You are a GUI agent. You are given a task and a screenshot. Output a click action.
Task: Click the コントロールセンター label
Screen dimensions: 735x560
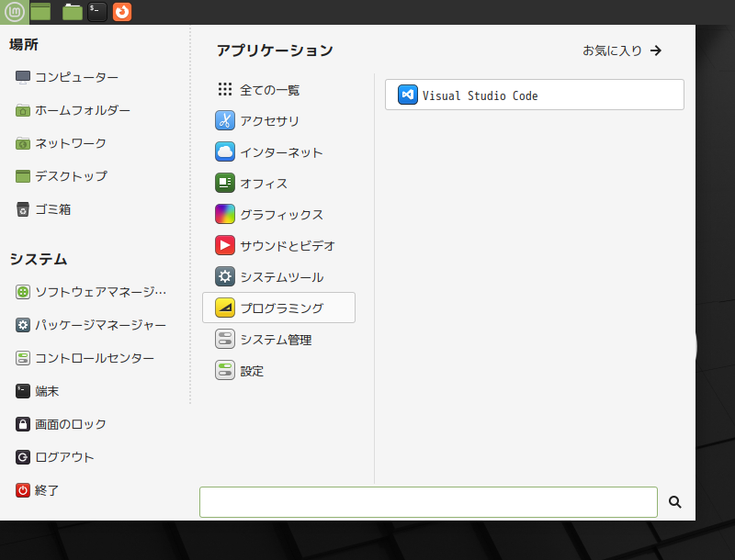pyautogui.click(x=95, y=358)
